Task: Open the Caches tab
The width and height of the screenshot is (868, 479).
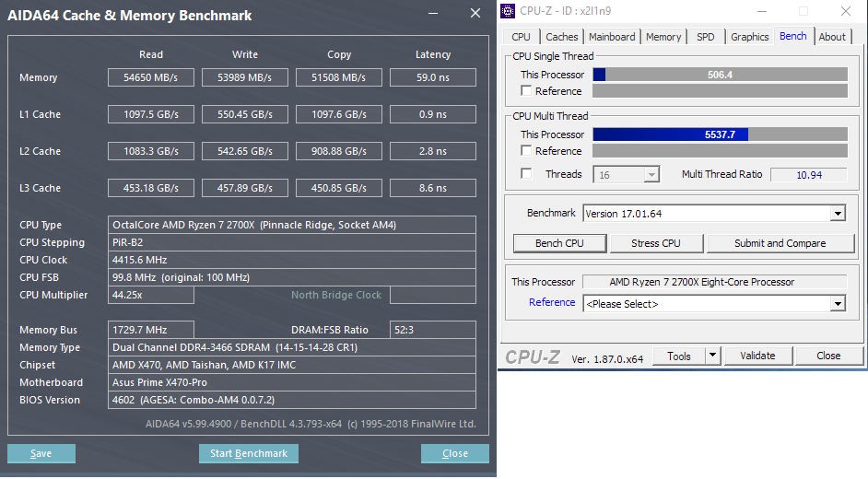Action: [561, 37]
